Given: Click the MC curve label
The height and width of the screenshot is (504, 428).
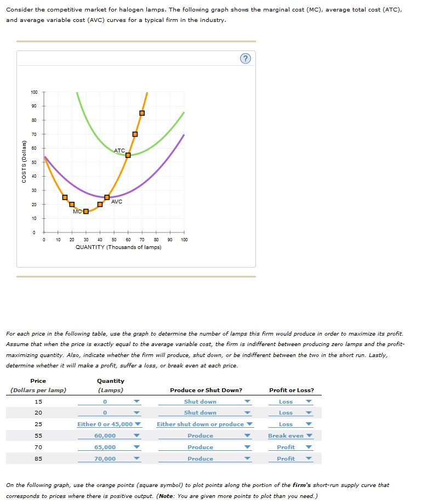Looking at the screenshot, I should pos(77,212).
